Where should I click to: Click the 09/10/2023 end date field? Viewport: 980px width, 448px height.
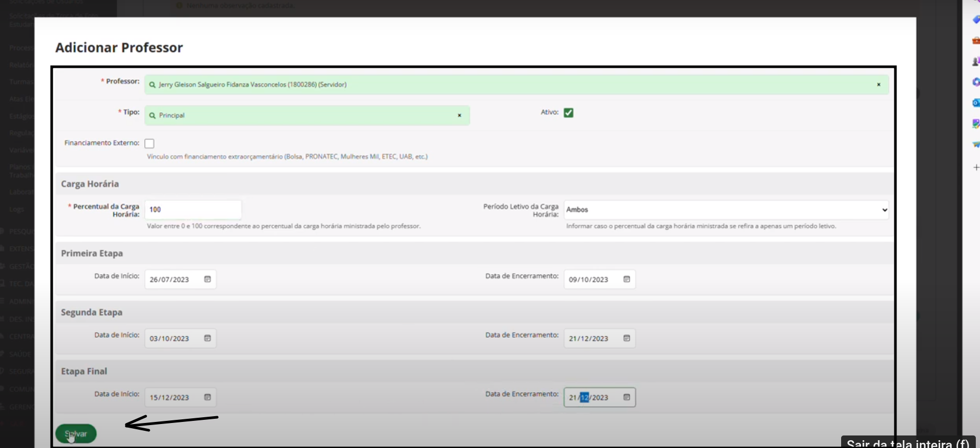point(599,280)
